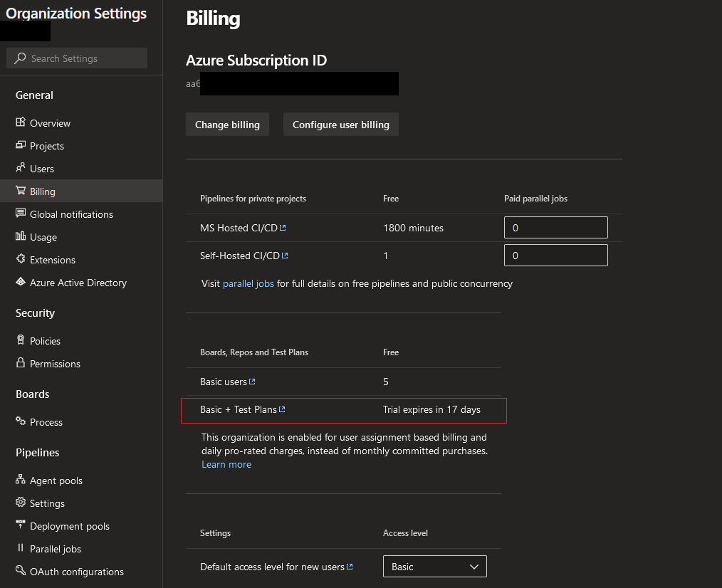Open Projects in sidebar
722x588 pixels.
point(47,146)
